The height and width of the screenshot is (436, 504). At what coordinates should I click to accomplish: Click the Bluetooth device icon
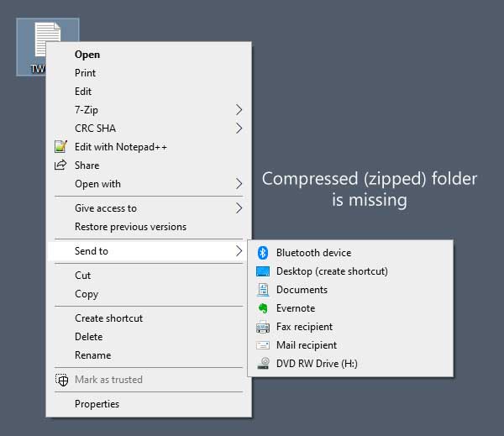pyautogui.click(x=262, y=253)
